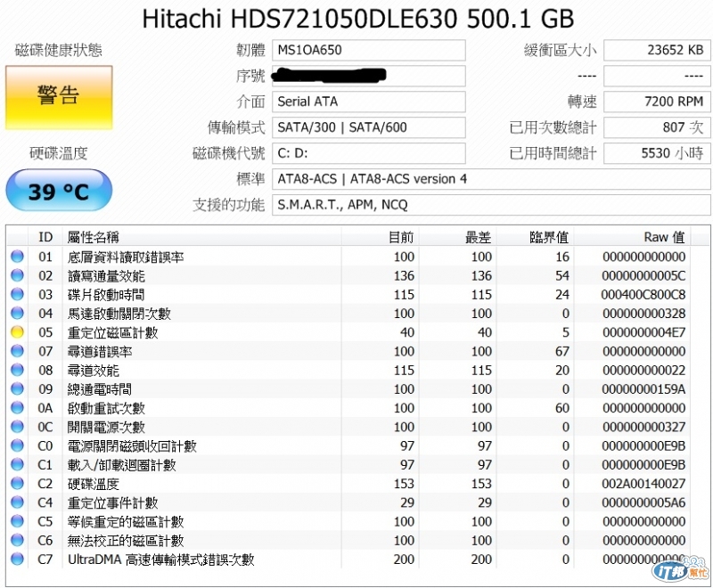
Task: Click the blue status icon for attribute 08
Action: click(17, 370)
